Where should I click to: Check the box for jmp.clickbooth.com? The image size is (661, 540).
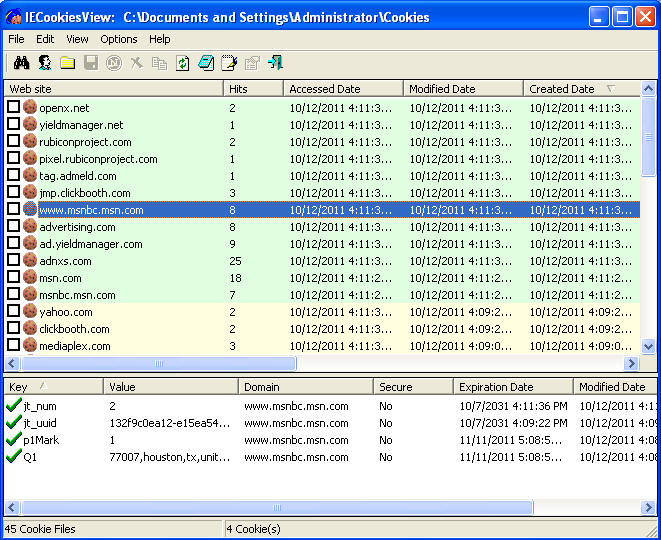(13, 192)
